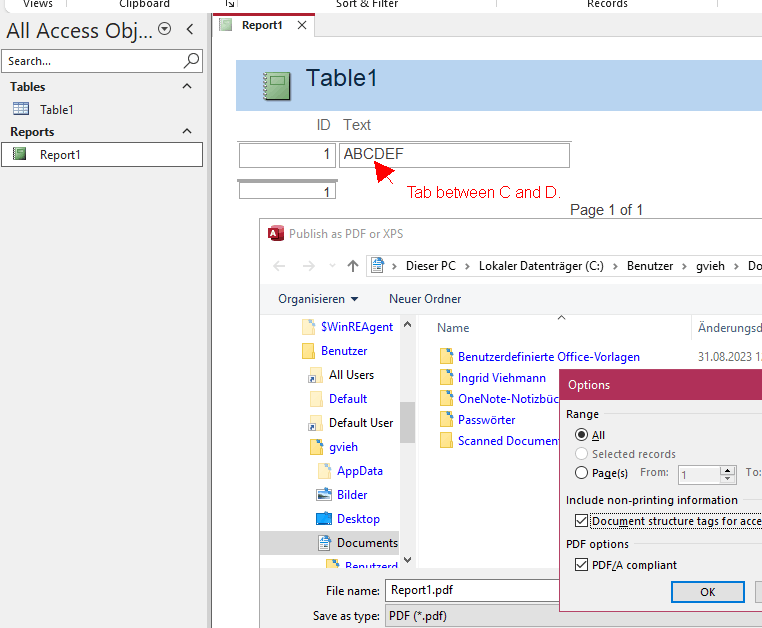Click the Access icon in Publish dialog title
Viewport: 762px width, 628px height.
click(x=276, y=233)
